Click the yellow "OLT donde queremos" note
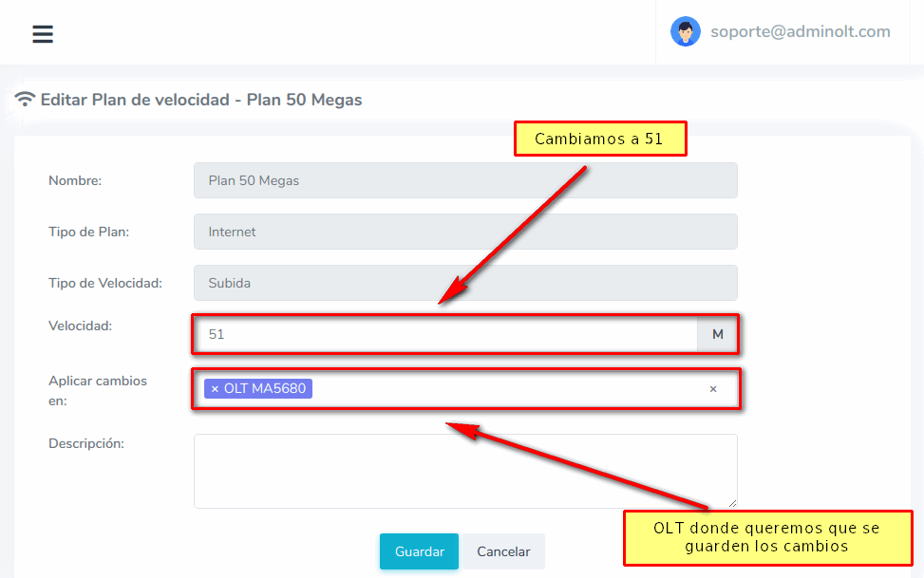Screen dimensions: 924x578 766,537
